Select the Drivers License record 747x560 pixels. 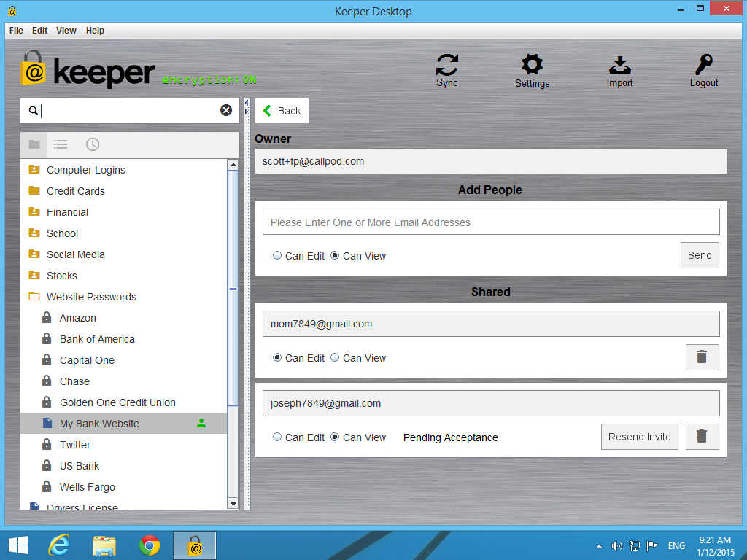pos(124,507)
